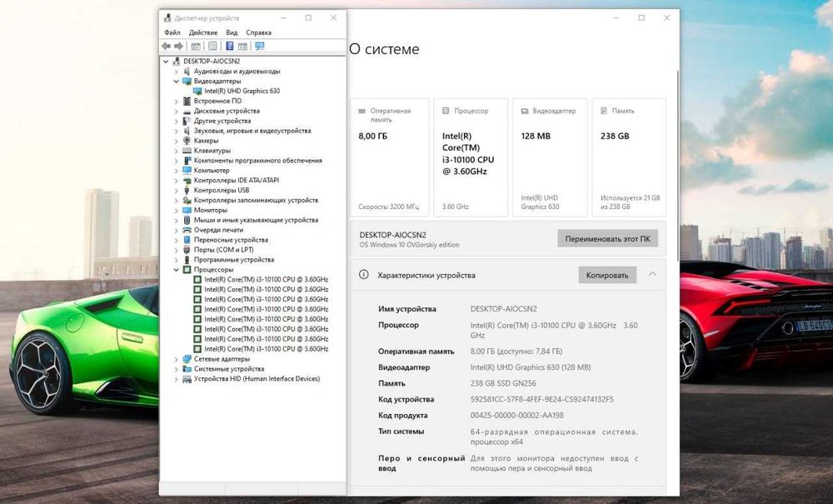Click the Переносные устройства icon

(x=187, y=240)
